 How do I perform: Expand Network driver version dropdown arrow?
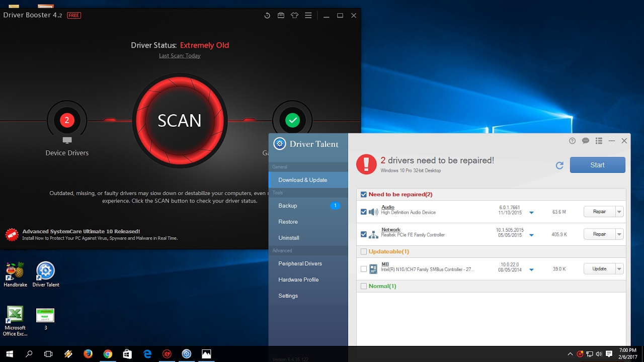(x=531, y=235)
